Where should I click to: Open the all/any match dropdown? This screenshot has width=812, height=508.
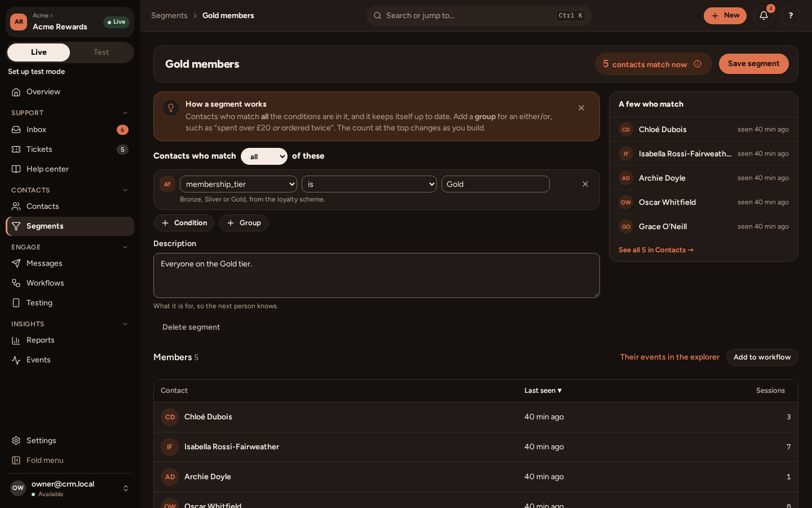point(264,156)
